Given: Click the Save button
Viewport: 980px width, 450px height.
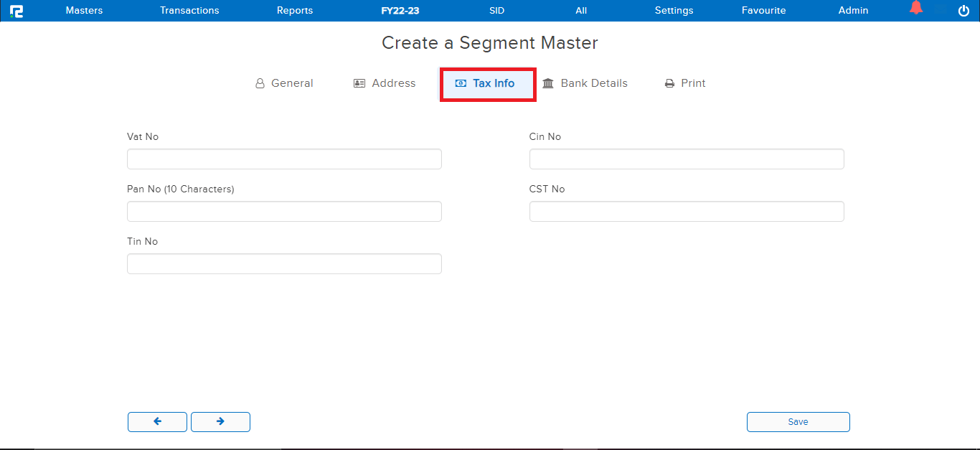Looking at the screenshot, I should click(798, 422).
